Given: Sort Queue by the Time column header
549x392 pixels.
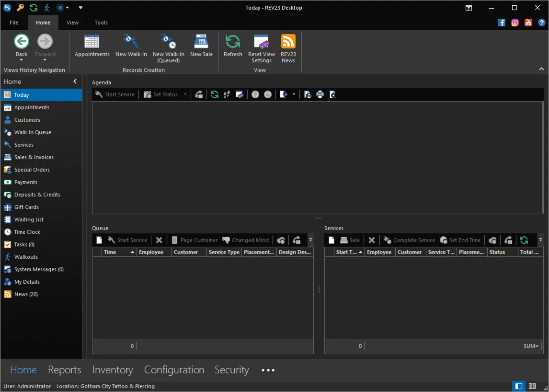Looking at the screenshot, I should coord(119,252).
